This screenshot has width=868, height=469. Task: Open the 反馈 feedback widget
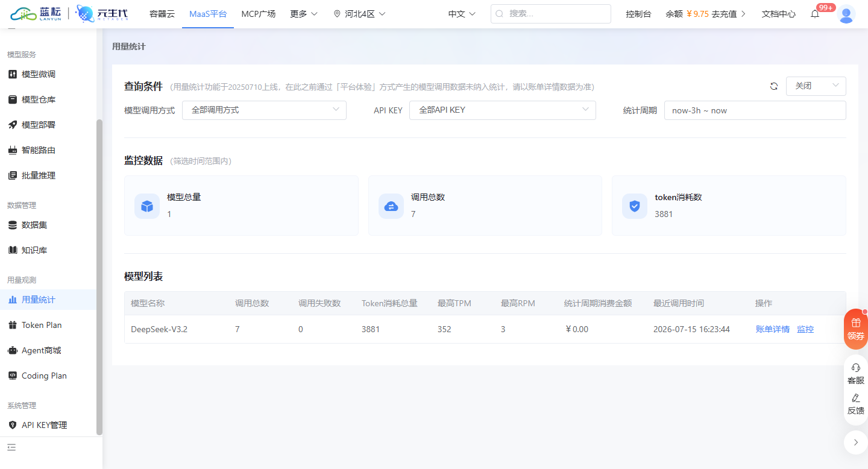(856, 404)
